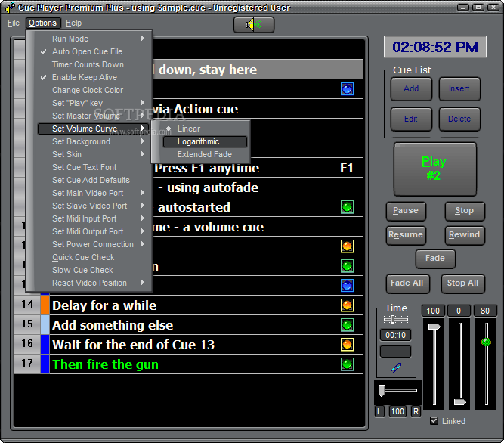
Task: Click the Delete cue button
Action: click(459, 119)
